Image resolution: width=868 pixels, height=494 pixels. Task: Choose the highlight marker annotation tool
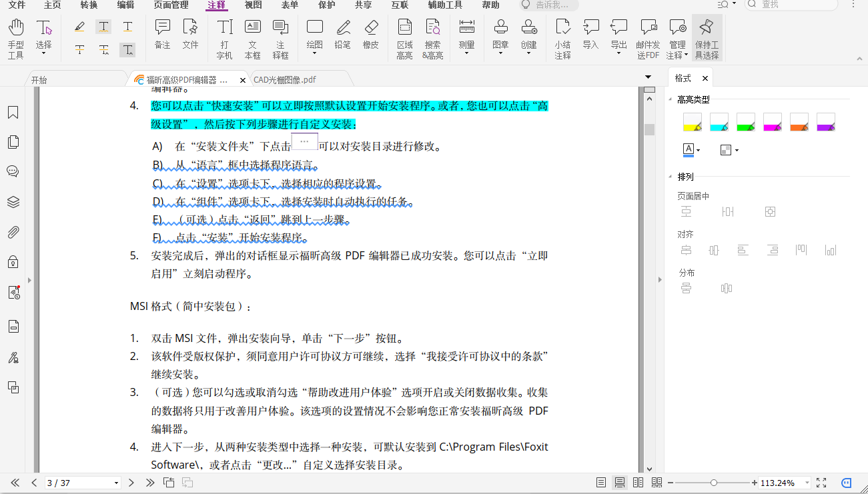coord(79,27)
